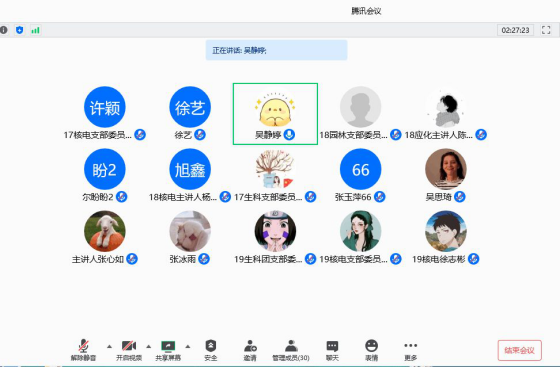Show network signal strength bars info
The image size is (560, 368).
35,30
